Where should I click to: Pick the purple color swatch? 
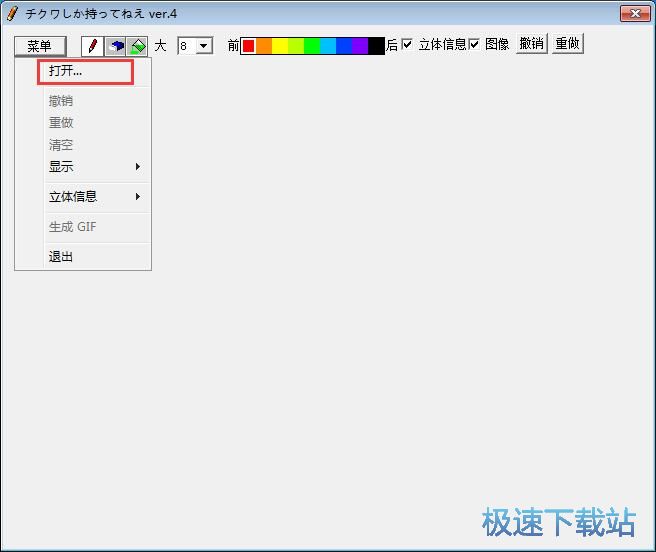click(360, 46)
